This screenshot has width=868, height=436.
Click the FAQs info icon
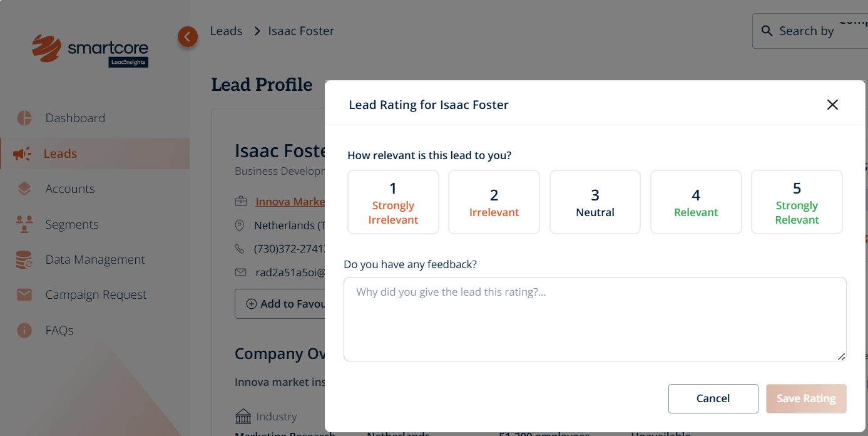pyautogui.click(x=24, y=330)
